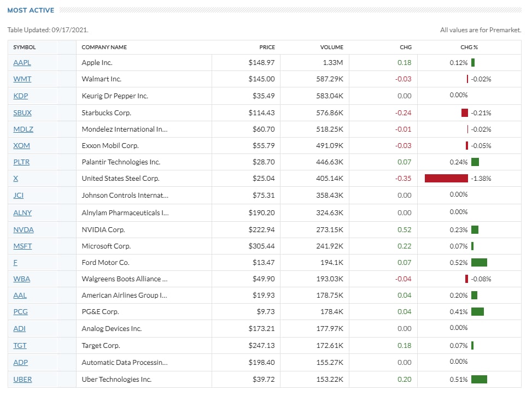Click the 273.15K NVIDIA volume
The image size is (532, 396).
330,230
